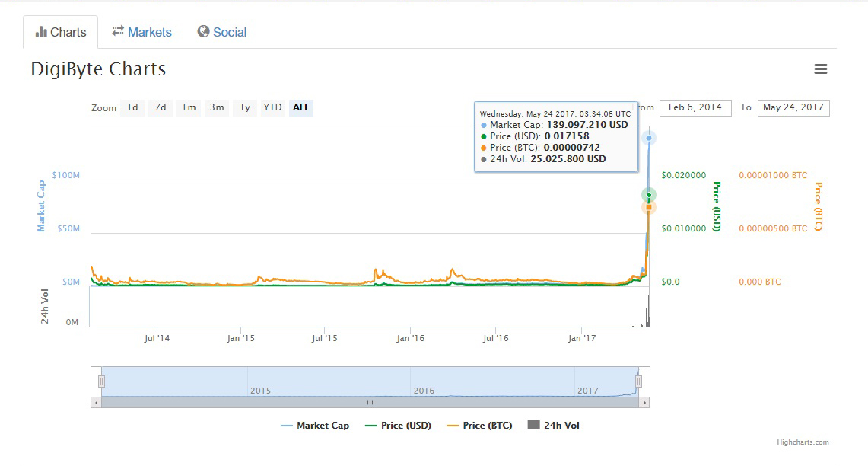Click the exchange arrows icon beside Markets

point(118,31)
